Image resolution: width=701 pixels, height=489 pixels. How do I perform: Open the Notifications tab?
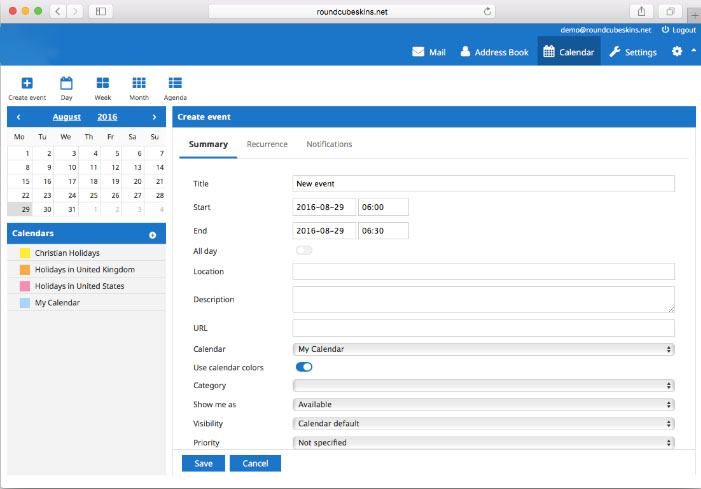point(329,144)
